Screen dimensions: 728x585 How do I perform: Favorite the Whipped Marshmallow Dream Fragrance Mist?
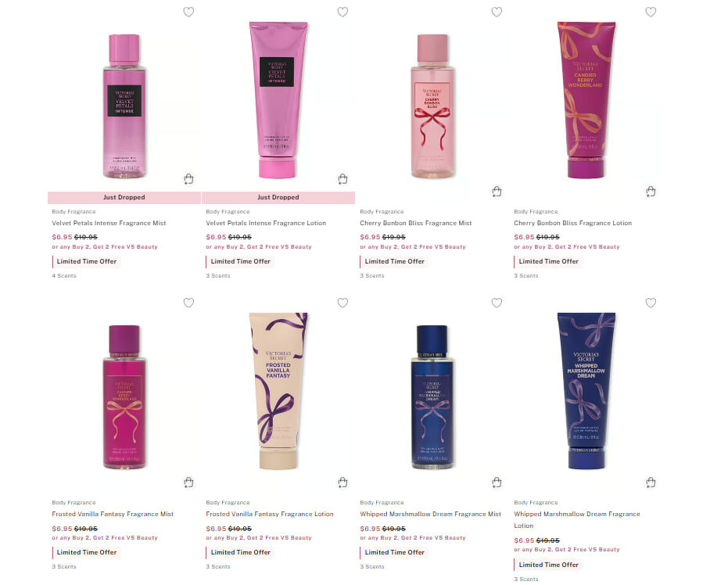click(x=497, y=303)
